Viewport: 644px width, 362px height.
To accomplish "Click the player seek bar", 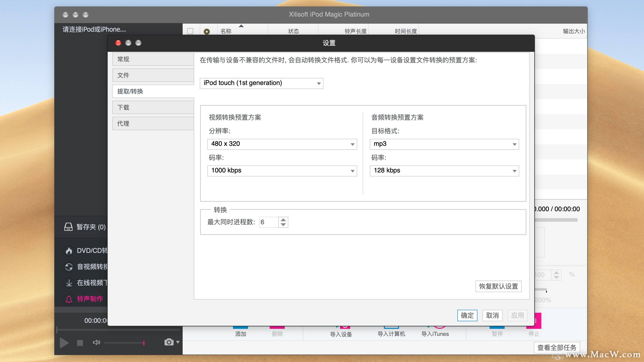I will click(118, 330).
